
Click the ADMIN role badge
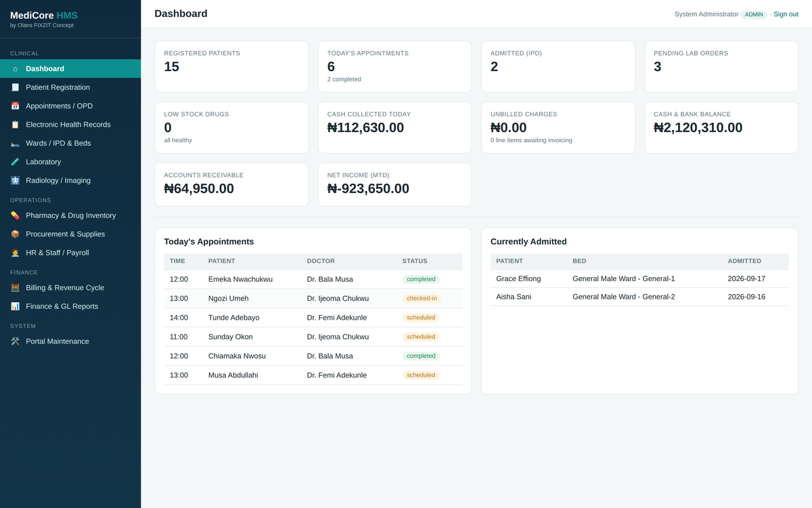point(754,14)
